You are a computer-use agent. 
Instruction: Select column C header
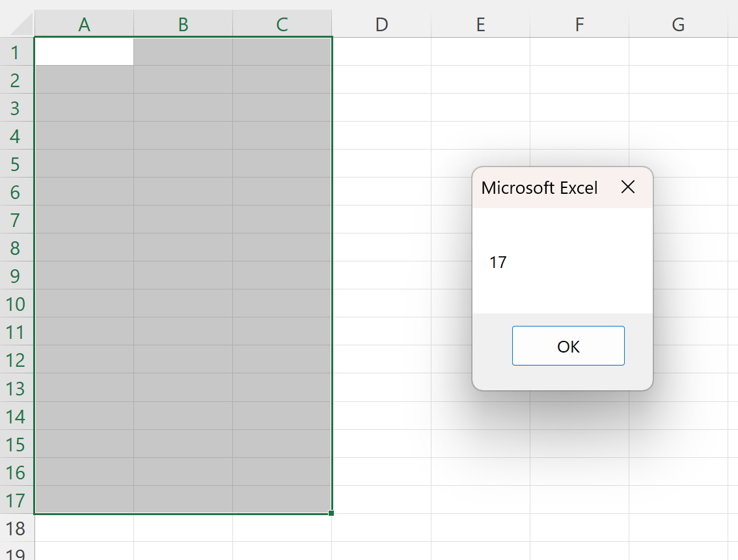(282, 24)
